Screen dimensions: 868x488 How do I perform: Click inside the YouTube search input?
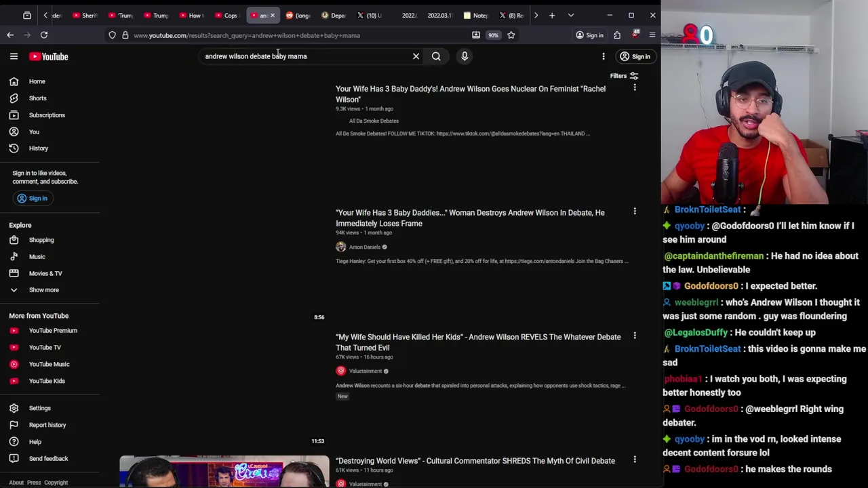[305, 56]
